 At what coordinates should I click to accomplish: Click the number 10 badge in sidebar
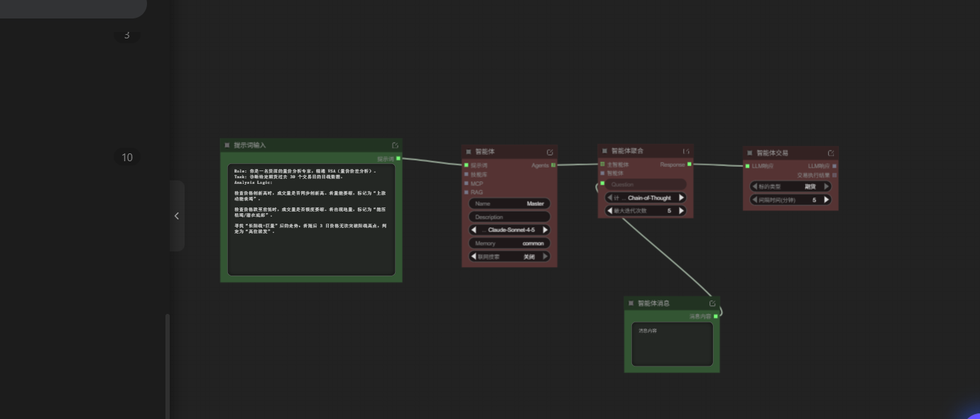click(x=127, y=158)
